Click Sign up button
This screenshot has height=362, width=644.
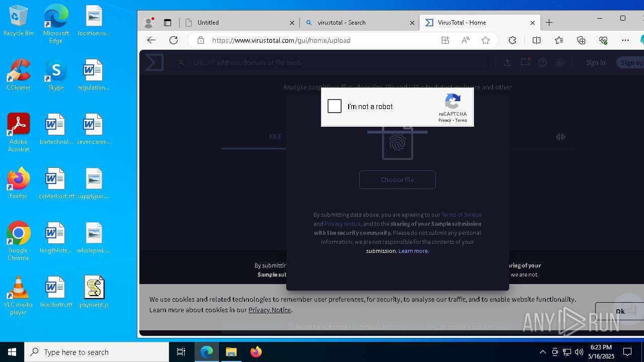631,62
